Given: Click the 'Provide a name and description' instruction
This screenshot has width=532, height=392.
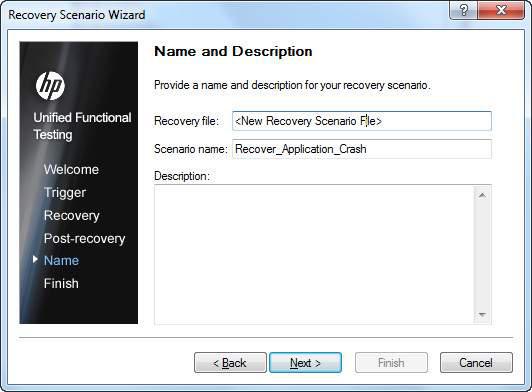Looking at the screenshot, I should pos(292,85).
